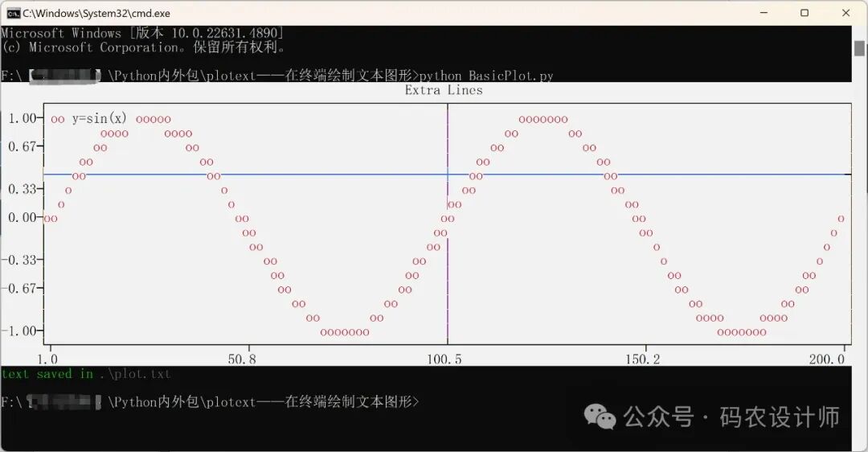Click the "text saved in .\plot.txt" message
This screenshot has width=868, height=452.
click(86, 374)
